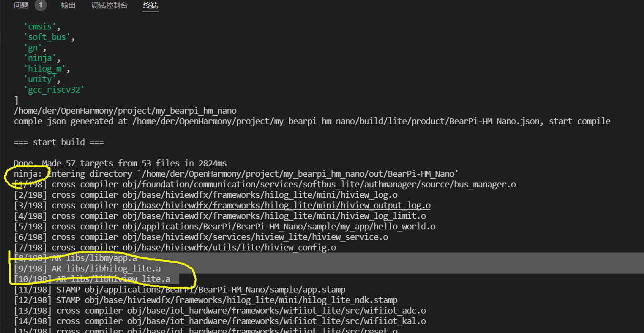The image size is (644, 333).
Task: Click the STAMP hilog_lite_ndk.stamp line
Action: [x=206, y=300]
